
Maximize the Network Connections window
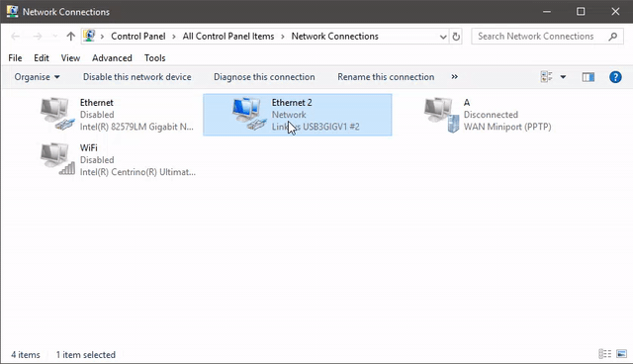point(581,11)
